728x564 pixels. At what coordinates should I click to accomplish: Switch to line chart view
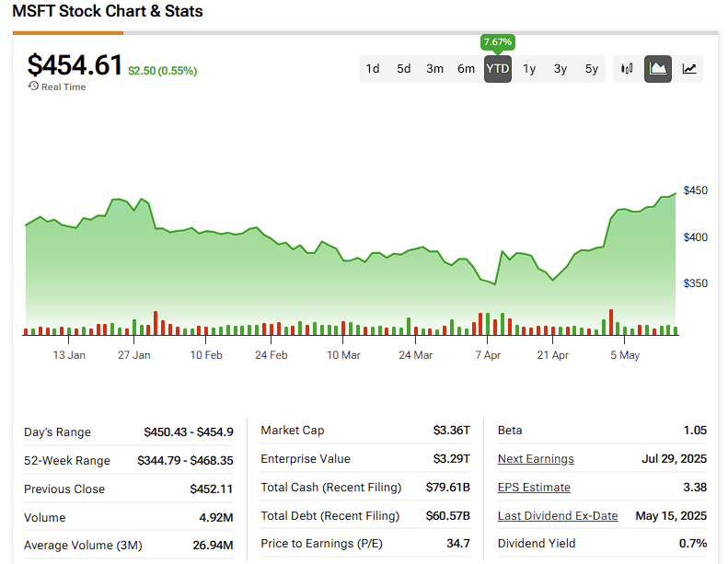tap(689, 69)
